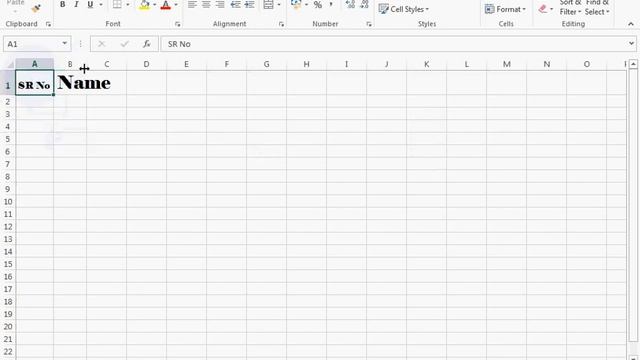Image resolution: width=640 pixels, height=360 pixels.
Task: Click Select All corner triangle
Action: point(10,64)
